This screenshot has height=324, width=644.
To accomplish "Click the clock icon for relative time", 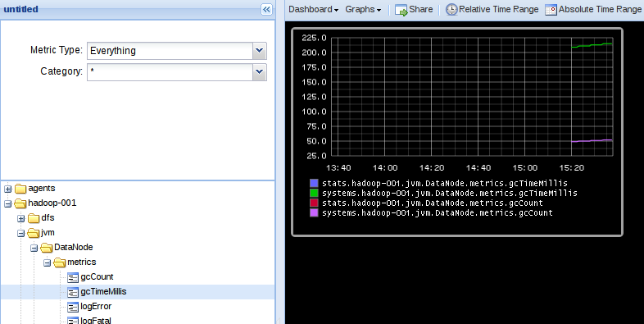I will tap(451, 10).
